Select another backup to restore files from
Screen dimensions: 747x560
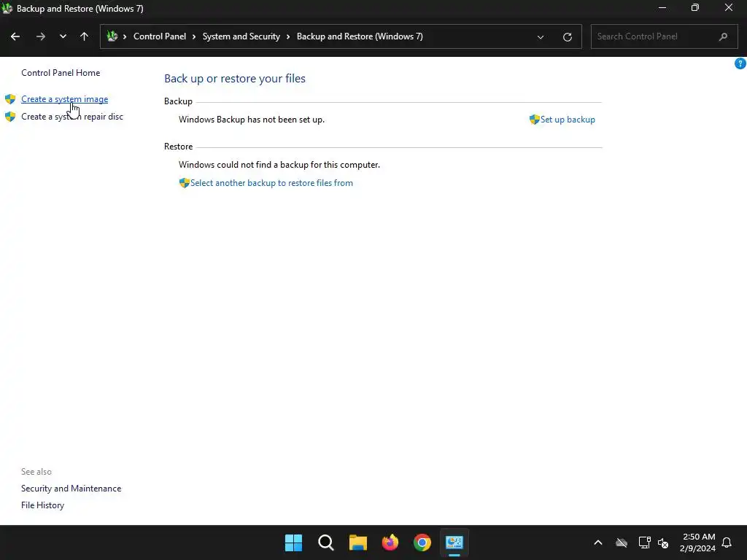(x=271, y=183)
